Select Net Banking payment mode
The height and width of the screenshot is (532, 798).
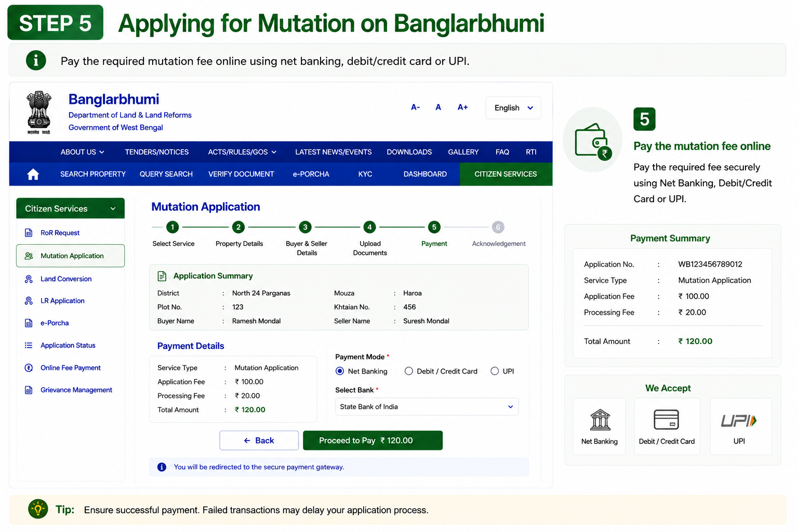pos(340,371)
